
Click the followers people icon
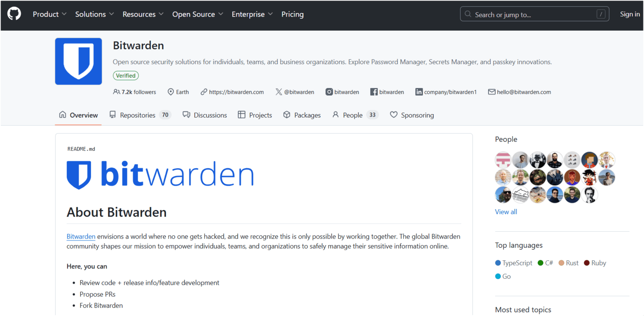click(116, 92)
